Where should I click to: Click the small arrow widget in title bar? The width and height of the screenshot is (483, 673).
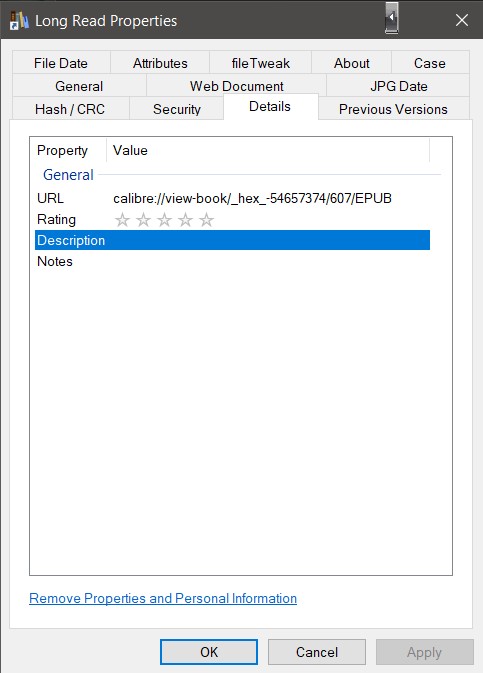(392, 18)
